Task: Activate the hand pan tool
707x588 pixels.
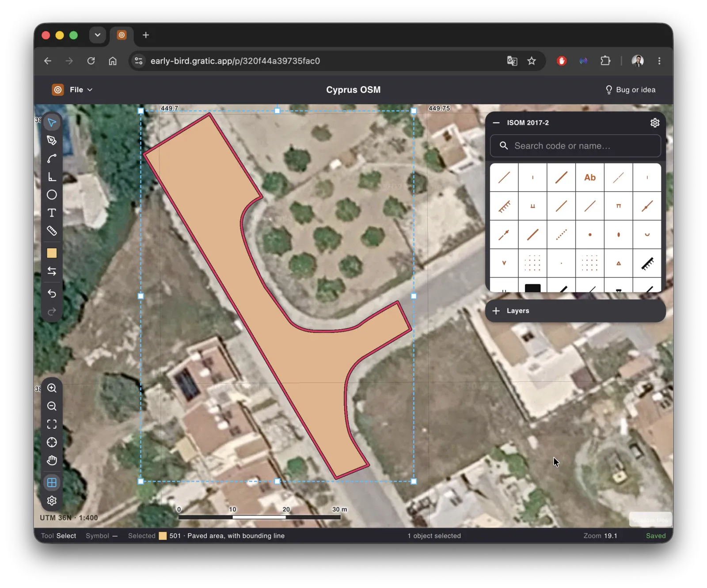Action: click(52, 461)
